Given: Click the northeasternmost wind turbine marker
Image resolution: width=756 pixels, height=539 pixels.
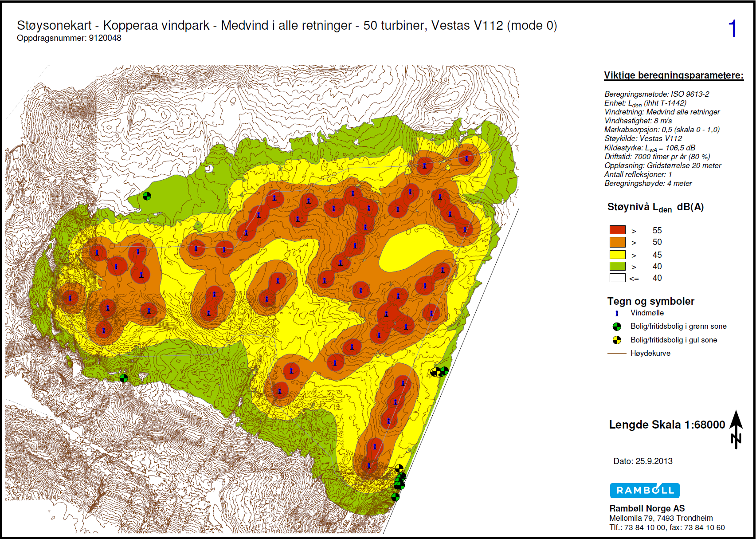Looking at the screenshot, I should pyautogui.click(x=466, y=158).
